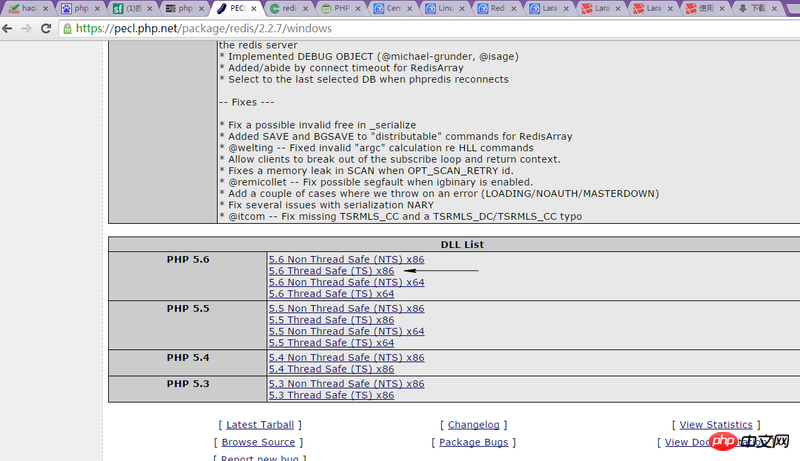This screenshot has height=461, width=800.
Task: Click the green HTTPS padlock icon
Action: [x=67, y=29]
